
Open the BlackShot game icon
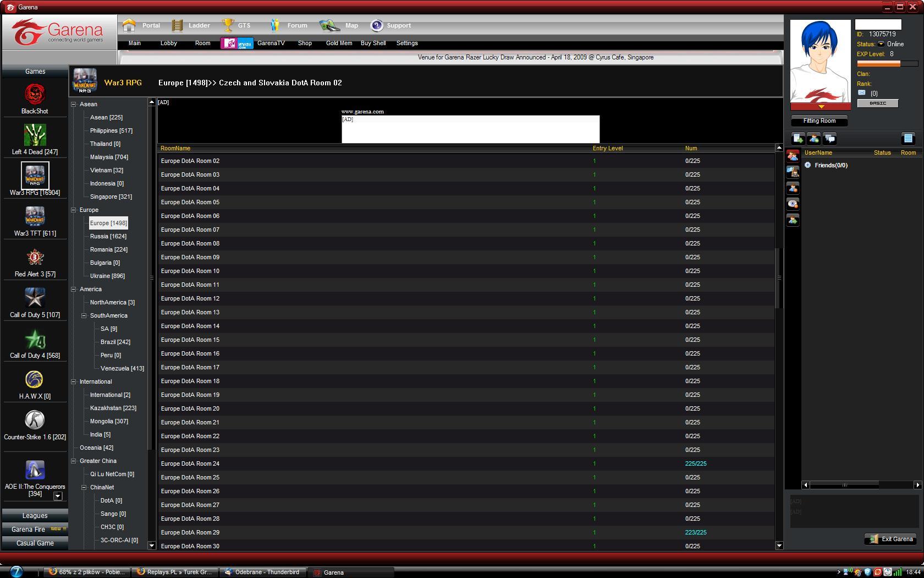[35, 95]
